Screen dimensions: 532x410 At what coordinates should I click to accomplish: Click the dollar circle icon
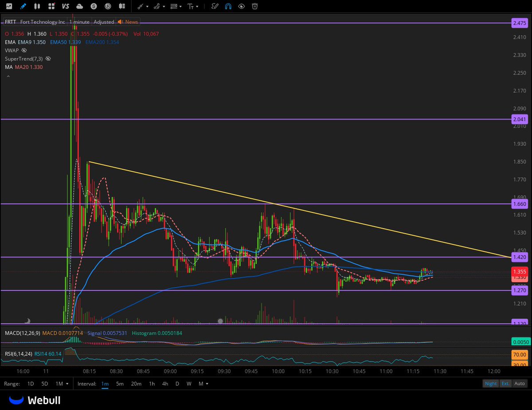coord(94,6)
